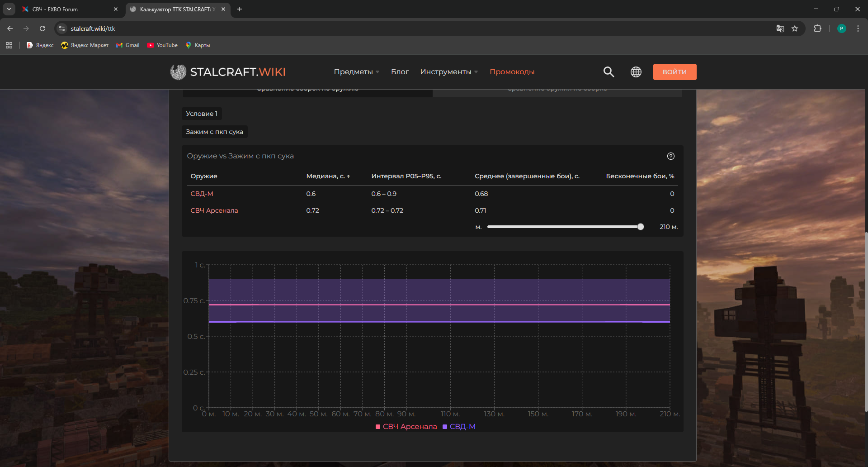Sort by the Медиана, с. column
The height and width of the screenshot is (467, 868).
[328, 176]
